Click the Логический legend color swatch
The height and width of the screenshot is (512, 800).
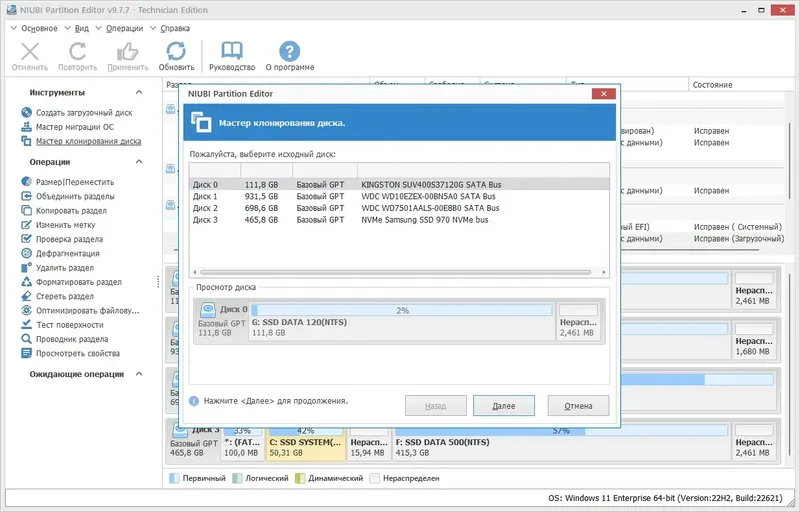click(x=237, y=478)
